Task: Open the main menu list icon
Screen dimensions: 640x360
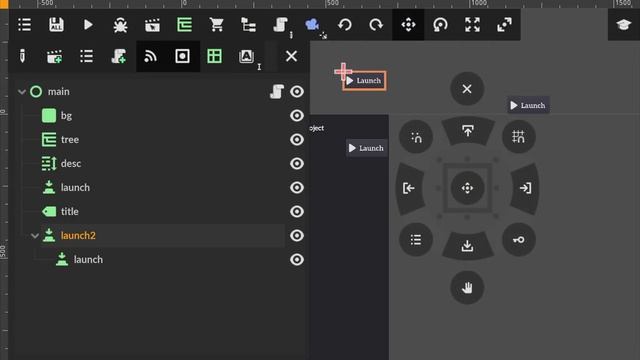Action: (24, 24)
